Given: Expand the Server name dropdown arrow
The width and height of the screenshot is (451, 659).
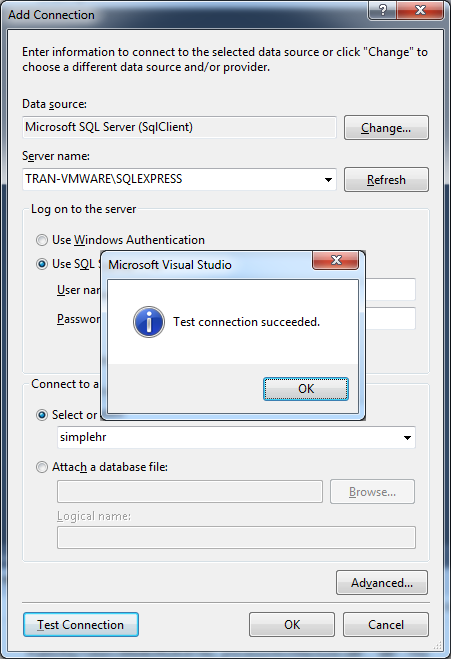Looking at the screenshot, I should pyautogui.click(x=328, y=180).
